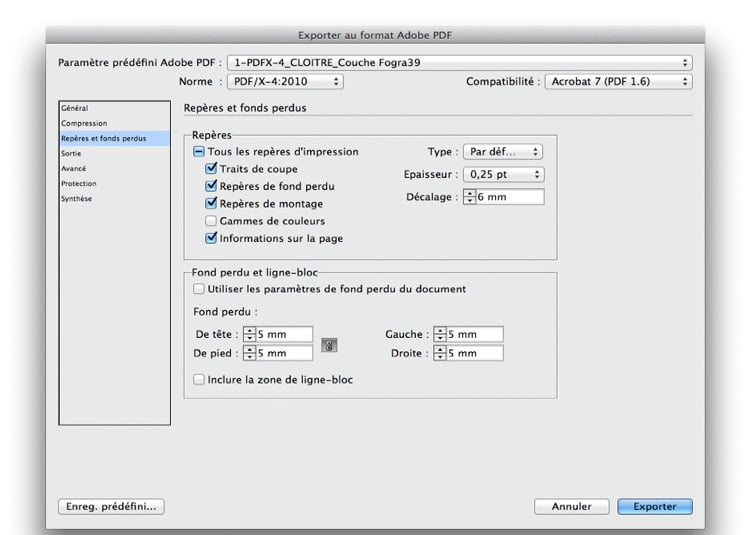Open Paramètre prédéfini Adobe PDF dropdown
The width and height of the screenshot is (750, 535).
[460, 63]
